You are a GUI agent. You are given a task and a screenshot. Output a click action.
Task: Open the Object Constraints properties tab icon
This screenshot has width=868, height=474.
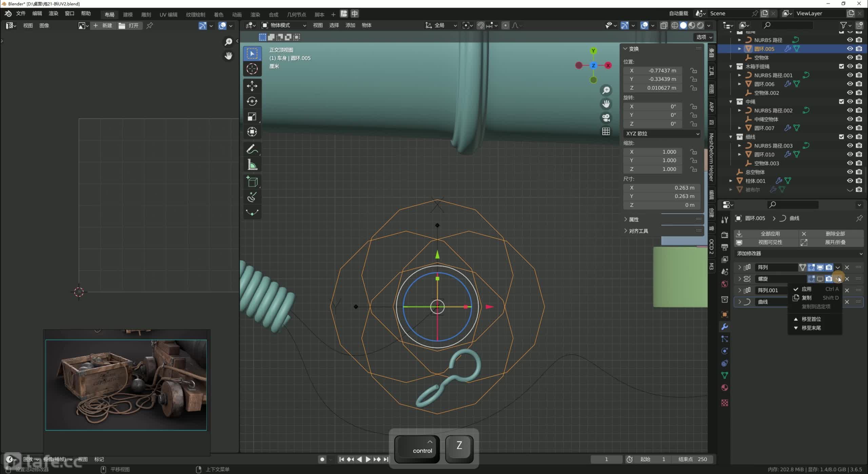[x=725, y=363]
